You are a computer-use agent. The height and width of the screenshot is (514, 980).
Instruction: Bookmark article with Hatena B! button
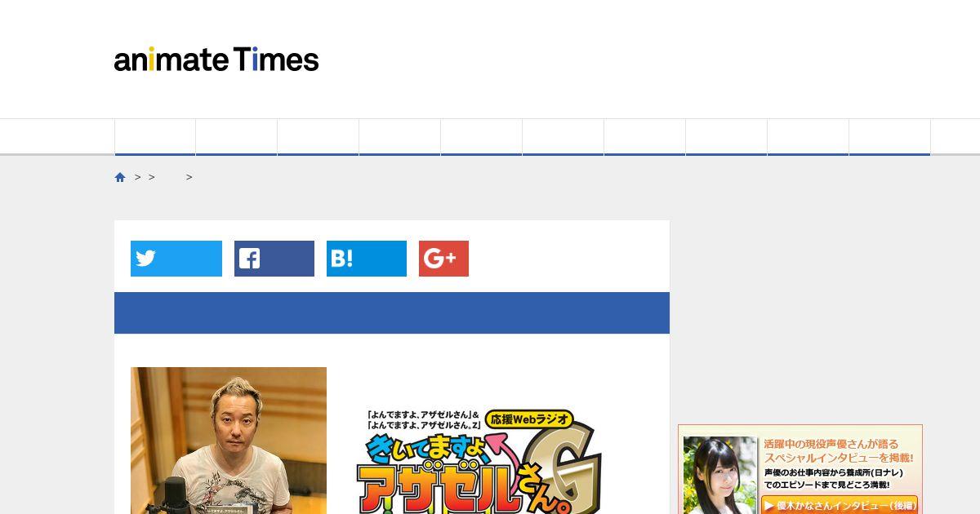367,259
